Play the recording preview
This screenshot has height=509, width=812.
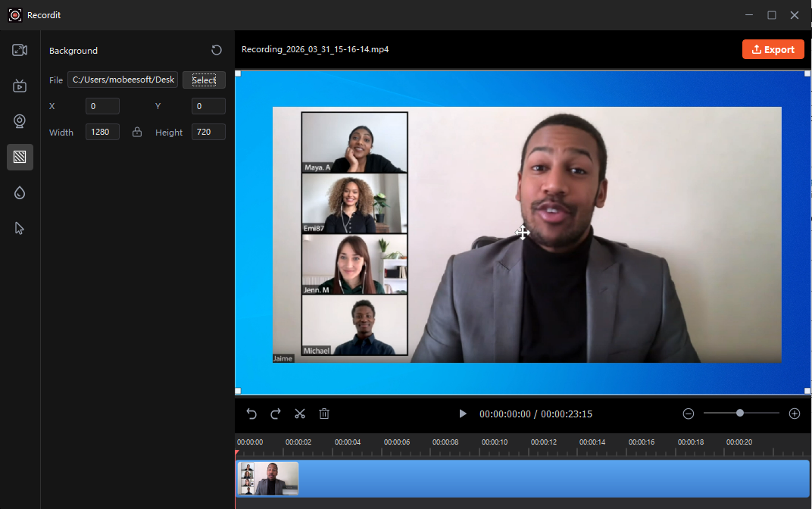(x=463, y=414)
